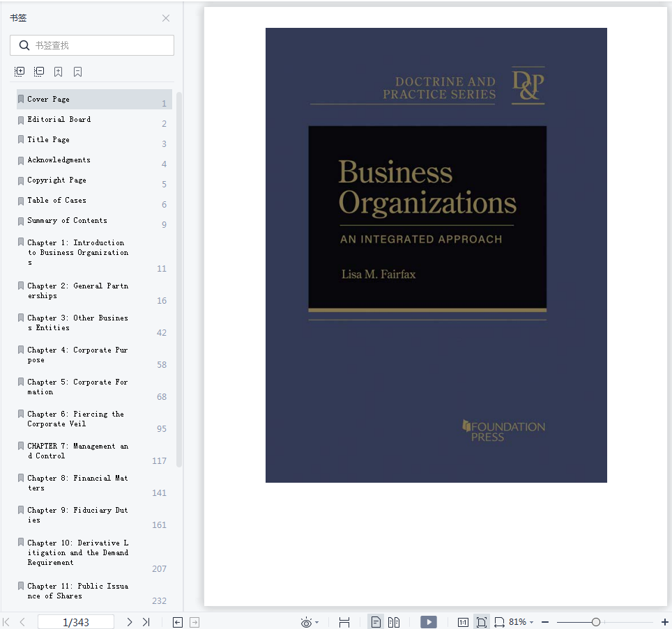
Task: Zoom out with minus button
Action: pyautogui.click(x=545, y=622)
